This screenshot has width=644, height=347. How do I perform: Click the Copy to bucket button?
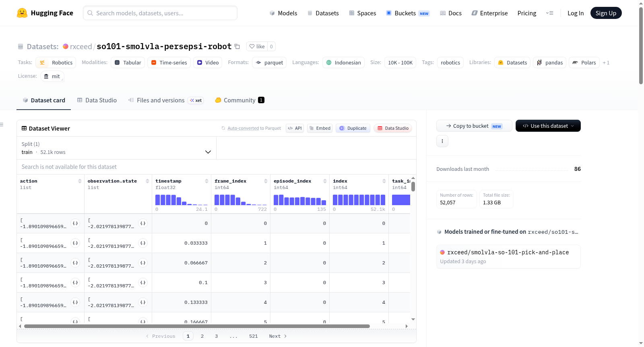474,126
